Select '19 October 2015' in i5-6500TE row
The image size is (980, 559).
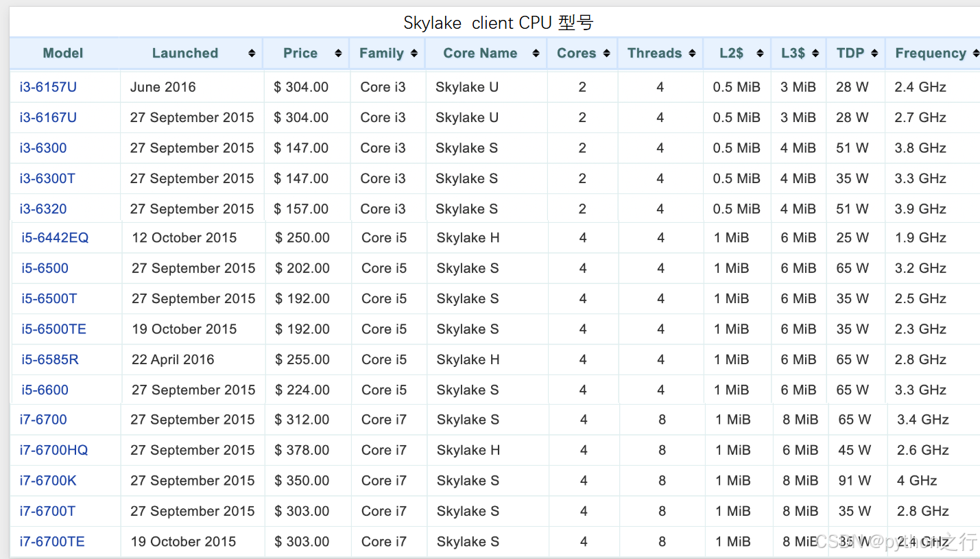tap(184, 329)
